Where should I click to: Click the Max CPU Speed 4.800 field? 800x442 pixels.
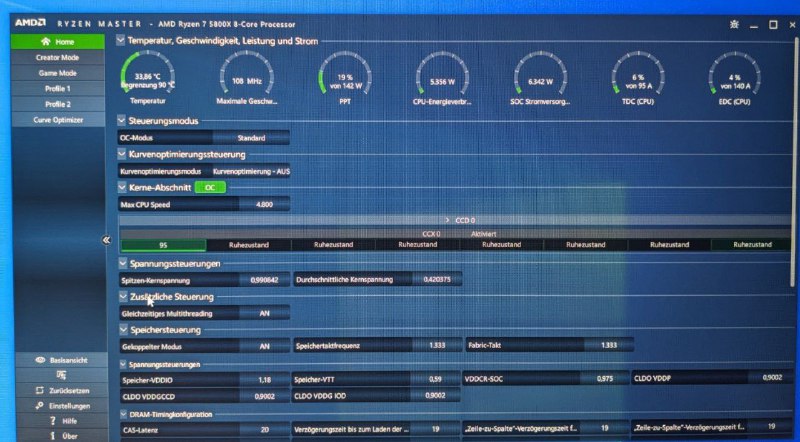204,205
